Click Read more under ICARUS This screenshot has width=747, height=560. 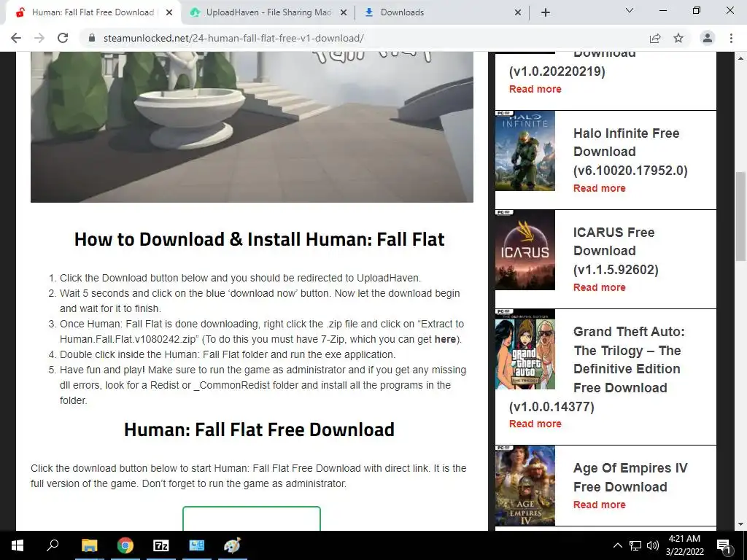600,287
